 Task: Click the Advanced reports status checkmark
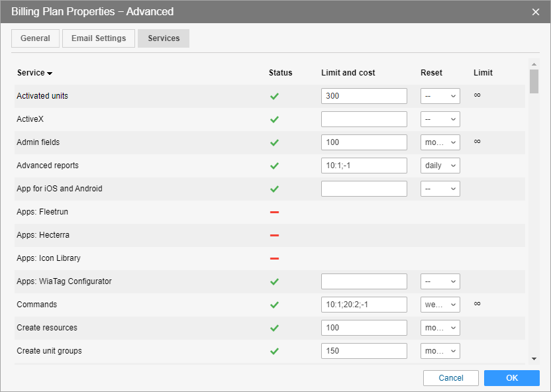tap(274, 166)
